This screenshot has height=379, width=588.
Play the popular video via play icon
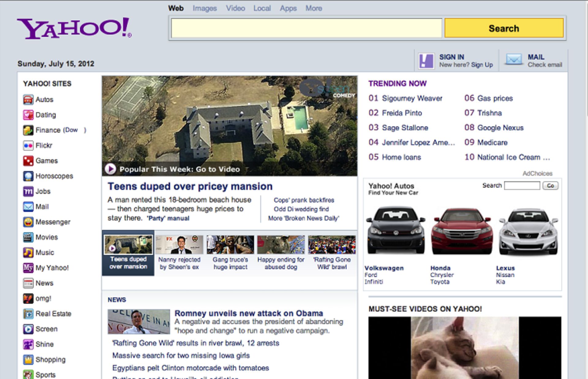[x=110, y=169]
